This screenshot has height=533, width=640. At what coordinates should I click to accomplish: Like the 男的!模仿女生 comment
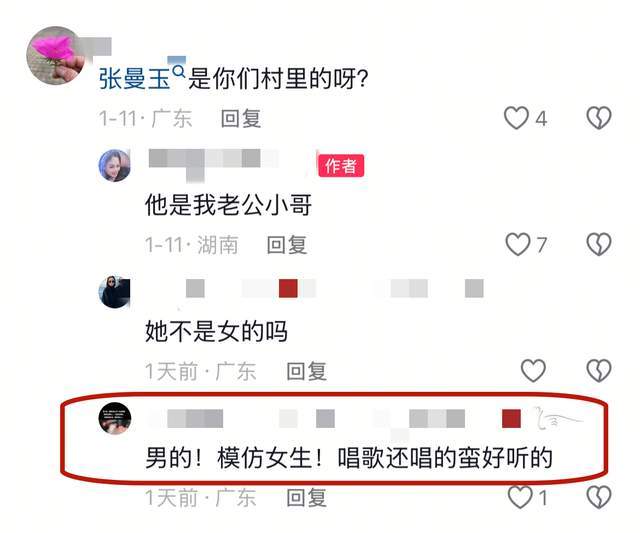click(520, 497)
